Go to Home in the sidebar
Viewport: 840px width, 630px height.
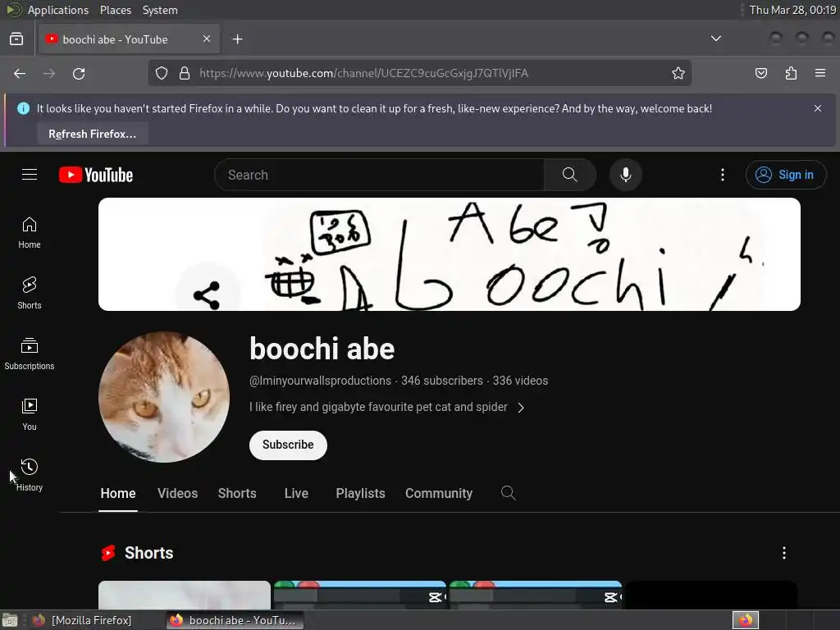30,232
